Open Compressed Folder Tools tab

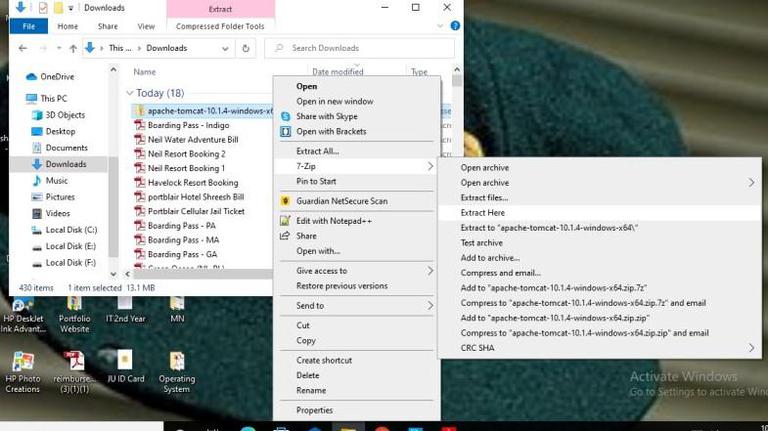(220, 26)
